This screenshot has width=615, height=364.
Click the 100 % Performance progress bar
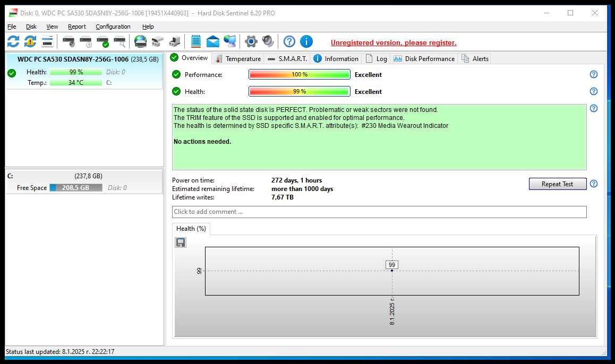pyautogui.click(x=299, y=74)
